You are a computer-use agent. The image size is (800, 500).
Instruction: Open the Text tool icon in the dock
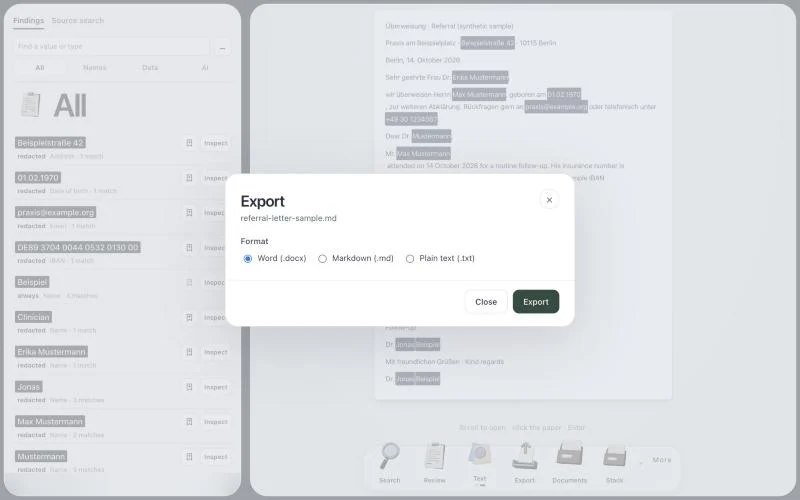(x=480, y=455)
